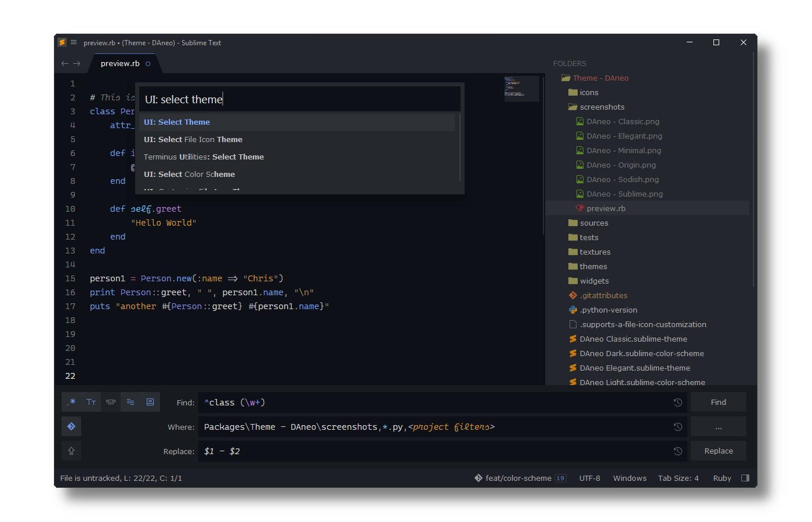Navigate forward with the right arrow icon
Viewport: 812px width, 522px height.
click(x=77, y=64)
